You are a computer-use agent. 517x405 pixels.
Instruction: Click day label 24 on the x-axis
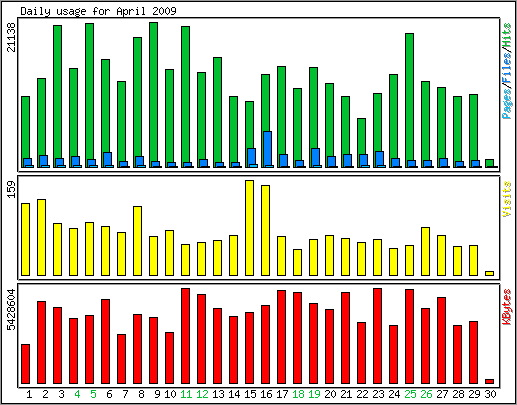[394, 394]
